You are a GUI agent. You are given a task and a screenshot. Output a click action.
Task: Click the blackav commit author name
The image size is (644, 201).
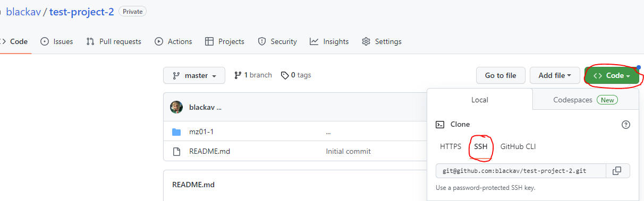tap(201, 107)
